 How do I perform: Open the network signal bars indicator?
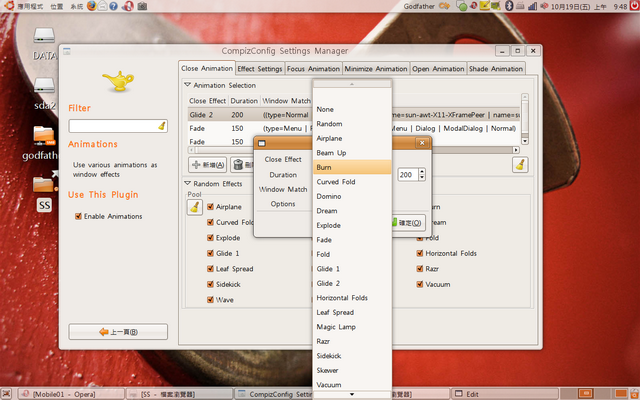click(x=532, y=6)
